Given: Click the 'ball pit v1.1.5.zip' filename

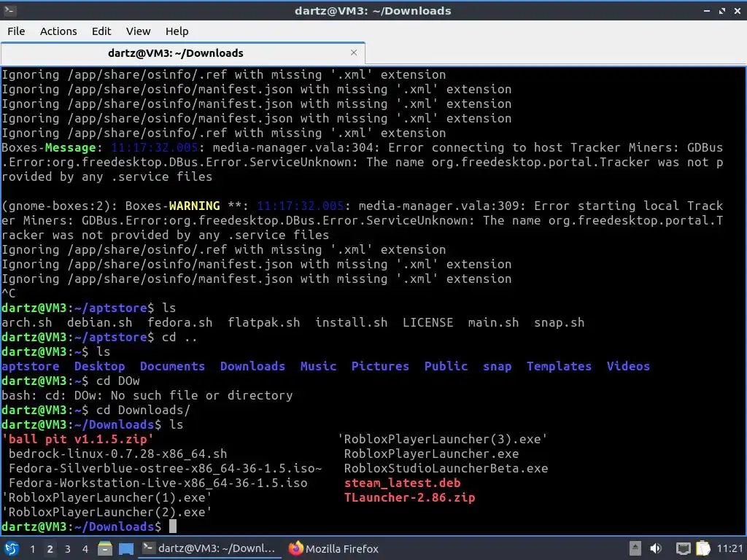Looking at the screenshot, I should click(77, 438).
